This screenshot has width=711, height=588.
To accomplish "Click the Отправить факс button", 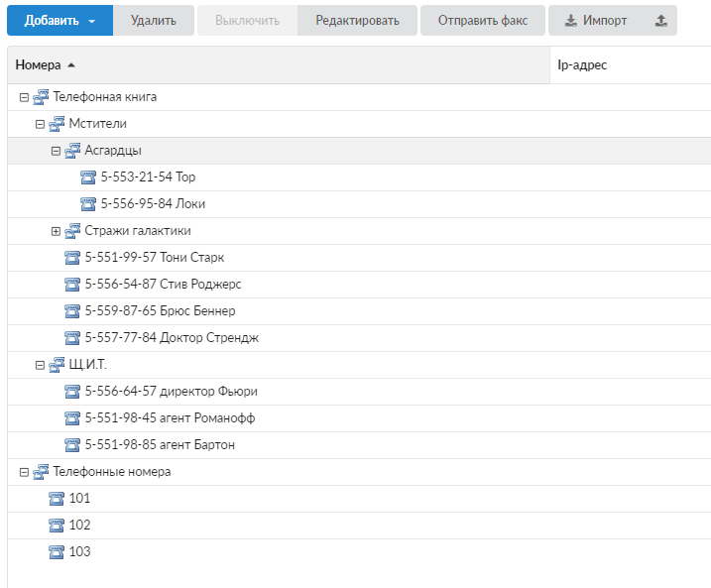I will pos(483,21).
